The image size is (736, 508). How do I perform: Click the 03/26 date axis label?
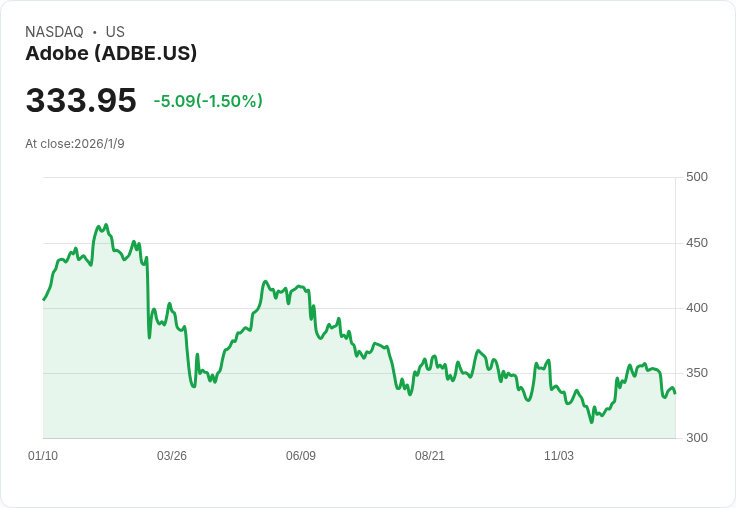(172, 455)
